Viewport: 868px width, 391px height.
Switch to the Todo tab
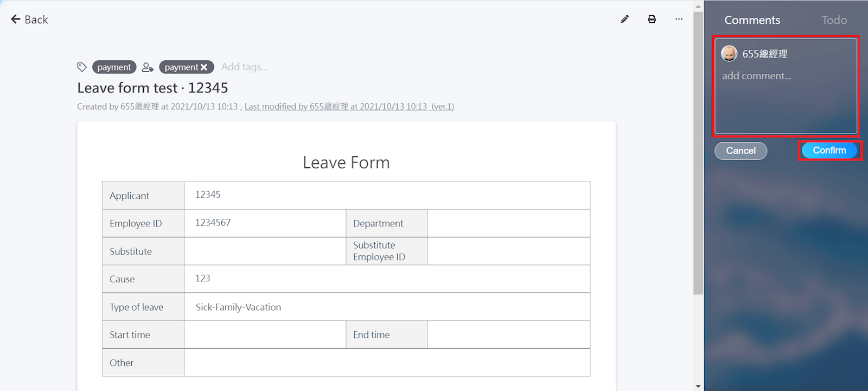[834, 20]
